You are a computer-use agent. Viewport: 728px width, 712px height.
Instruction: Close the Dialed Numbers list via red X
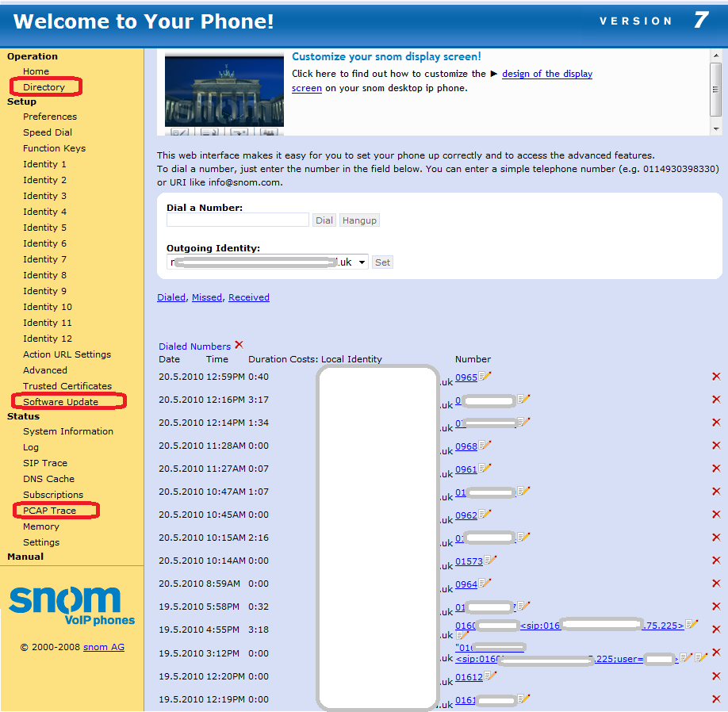click(x=237, y=345)
